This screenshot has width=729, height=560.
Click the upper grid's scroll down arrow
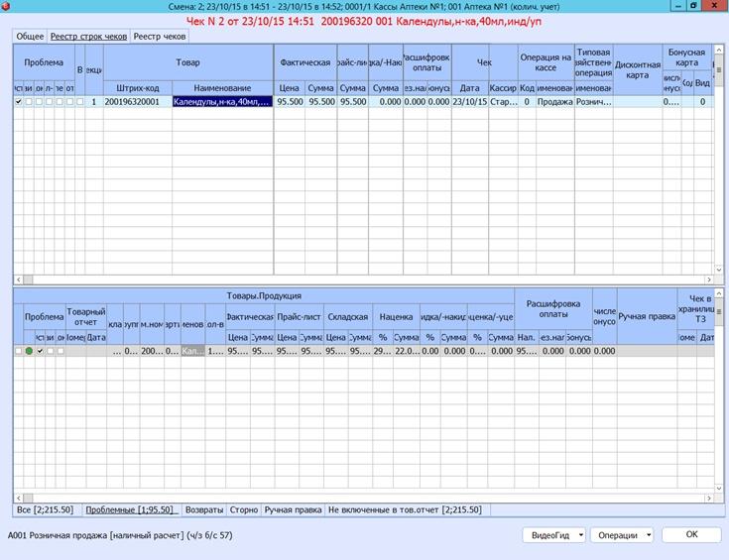pos(719,270)
